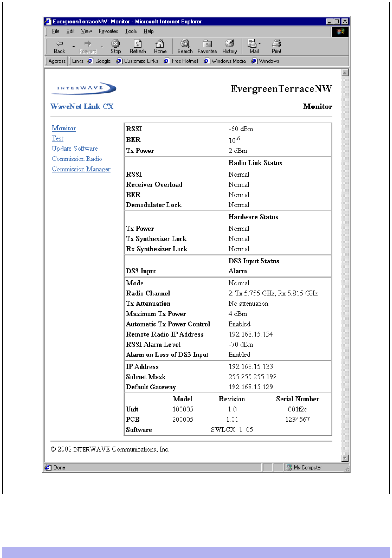392x558 pixels.
Task: Refresh the page
Action: (x=138, y=47)
